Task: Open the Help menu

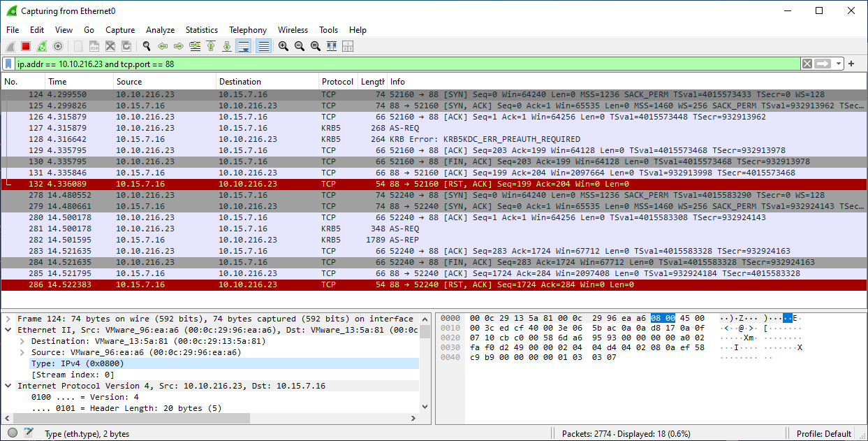Action: (358, 30)
